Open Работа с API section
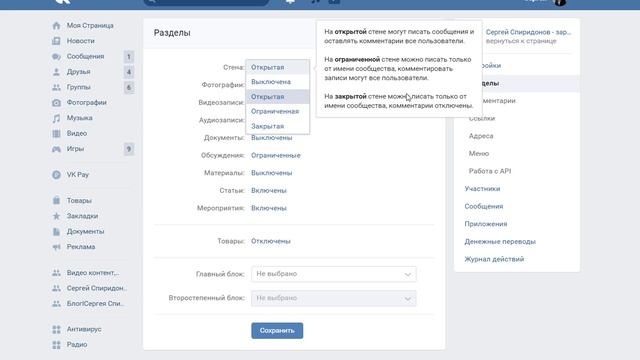 tap(490, 171)
